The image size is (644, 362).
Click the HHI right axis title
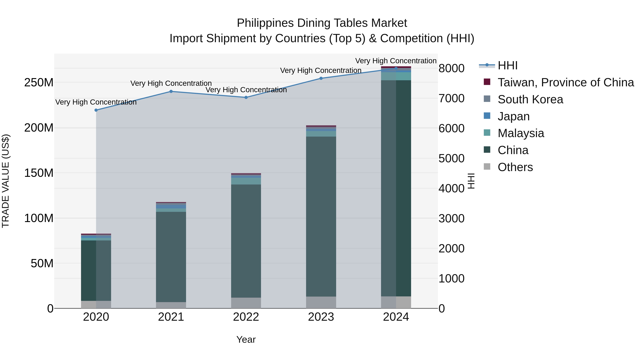pos(471,181)
